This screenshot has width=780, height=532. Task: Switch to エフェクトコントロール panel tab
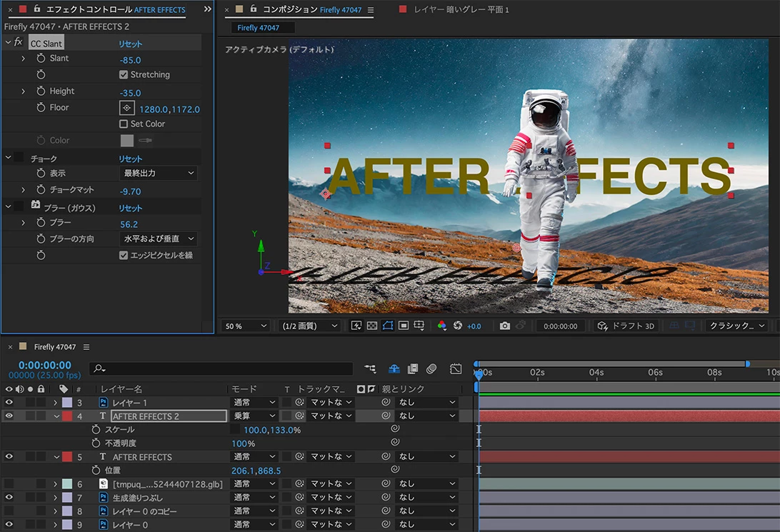point(116,9)
